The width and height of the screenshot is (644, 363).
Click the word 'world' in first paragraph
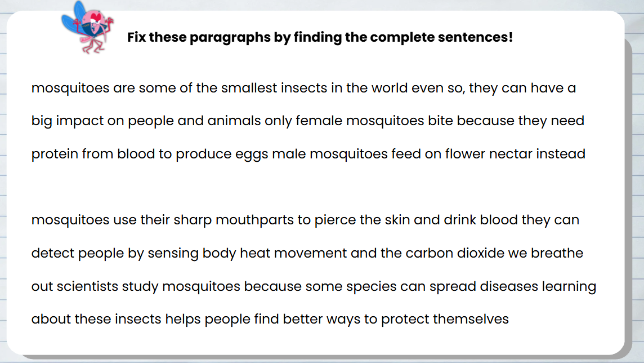pyautogui.click(x=390, y=88)
